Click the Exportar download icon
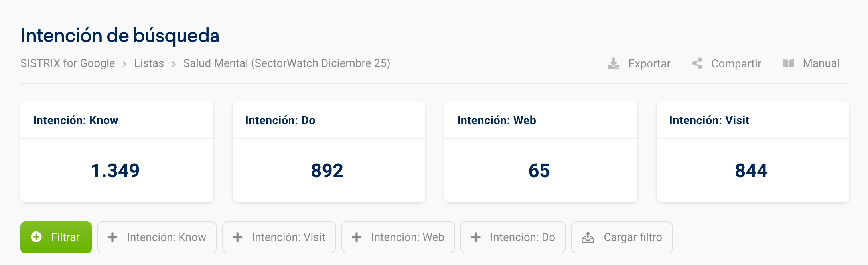Viewport: 868px width, 265px height. tap(614, 63)
